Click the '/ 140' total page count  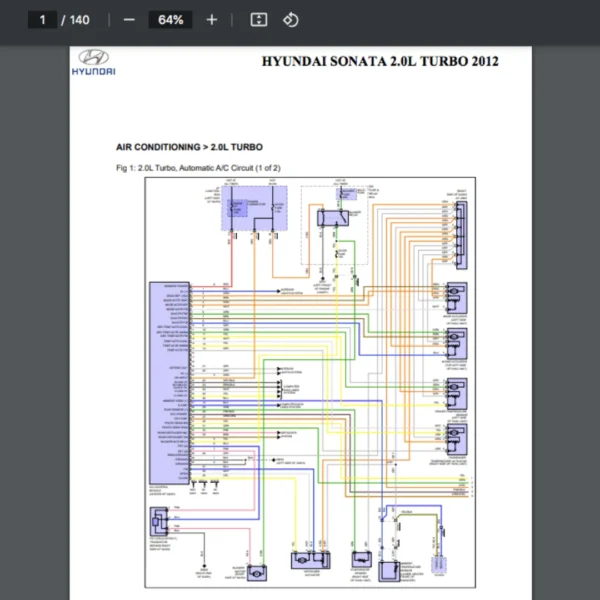coord(76,20)
